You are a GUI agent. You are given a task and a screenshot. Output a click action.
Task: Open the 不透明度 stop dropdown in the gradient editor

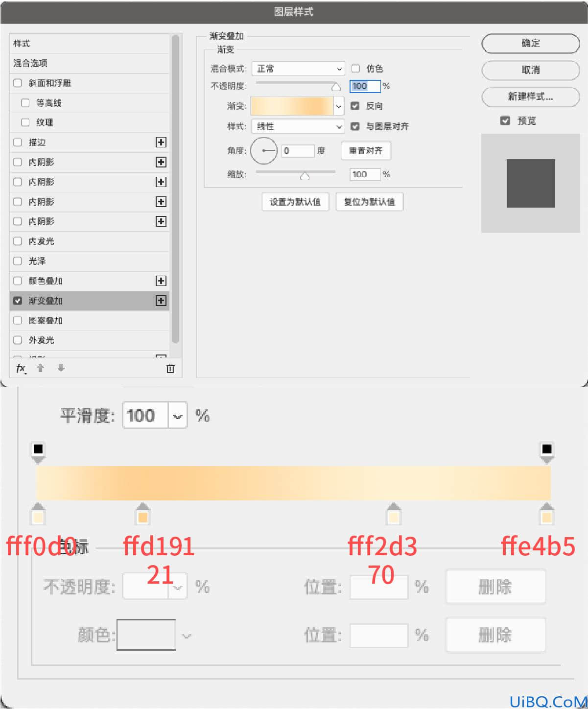tap(178, 586)
